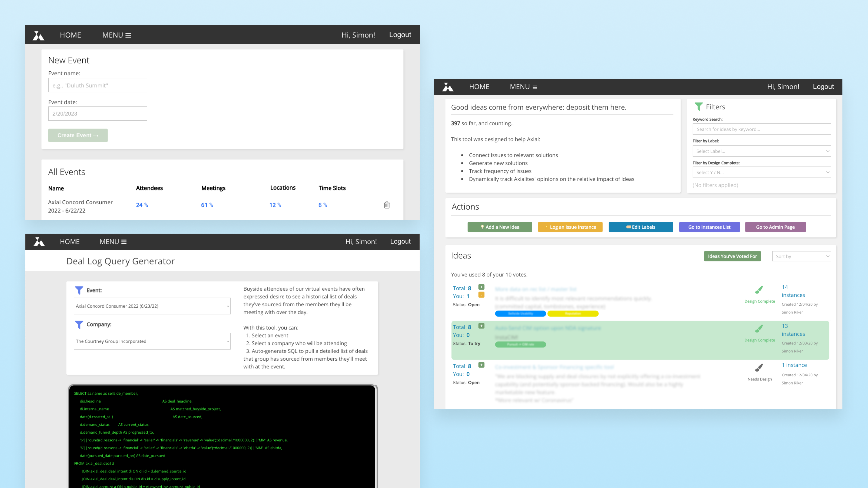Open the Company selection dropdown
868x488 pixels.
152,341
